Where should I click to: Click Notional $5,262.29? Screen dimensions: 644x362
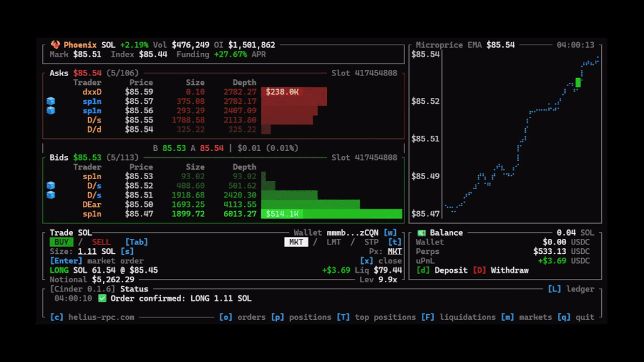tap(113, 280)
